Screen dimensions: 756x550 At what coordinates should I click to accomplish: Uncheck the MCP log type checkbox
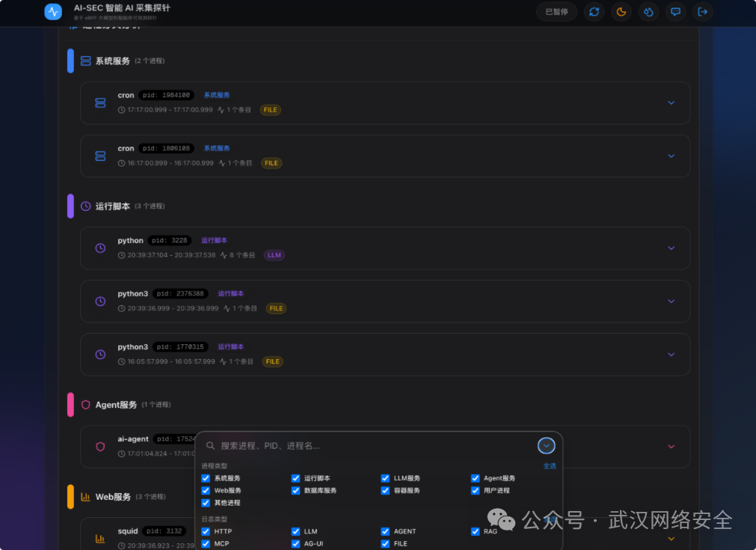click(x=206, y=544)
